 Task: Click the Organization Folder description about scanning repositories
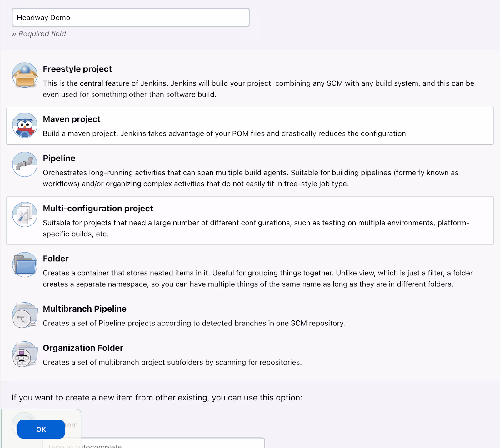coord(172,362)
